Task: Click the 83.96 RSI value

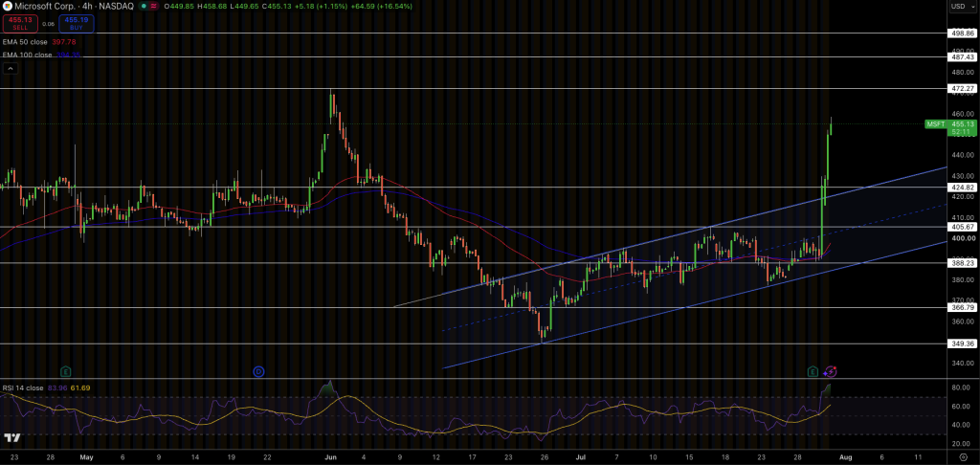Action: [56, 388]
